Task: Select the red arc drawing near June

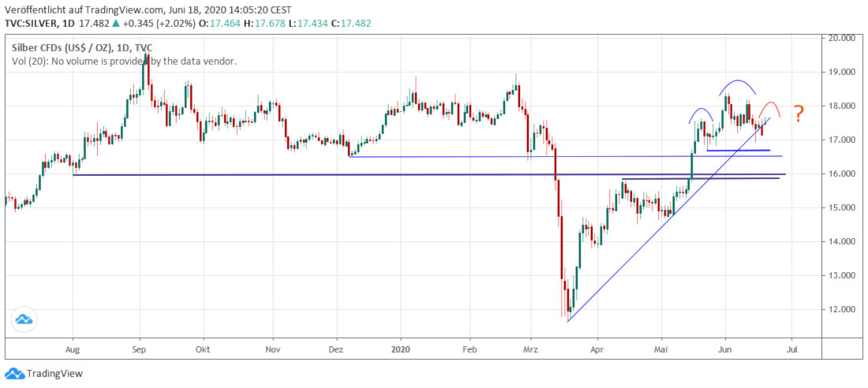Action: tap(771, 106)
